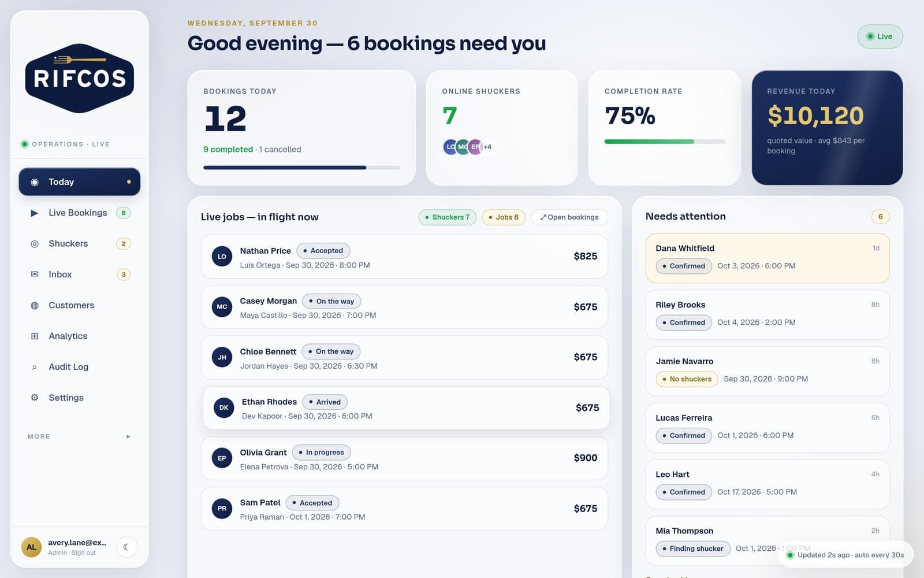The height and width of the screenshot is (578, 924).
Task: Click Jamie Navarro's No shuckers badge
Action: (687, 379)
